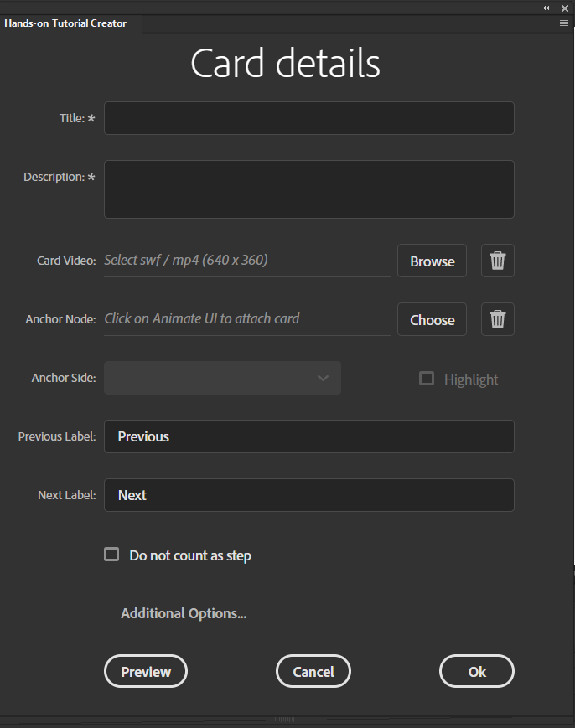Focus the Title input field
The height and width of the screenshot is (728, 575).
(x=308, y=118)
